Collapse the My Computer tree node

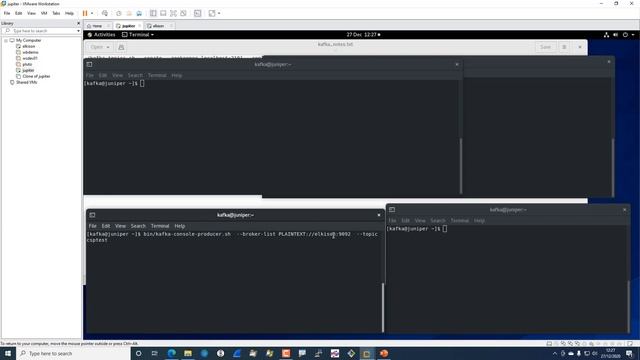pyautogui.click(x=6, y=40)
